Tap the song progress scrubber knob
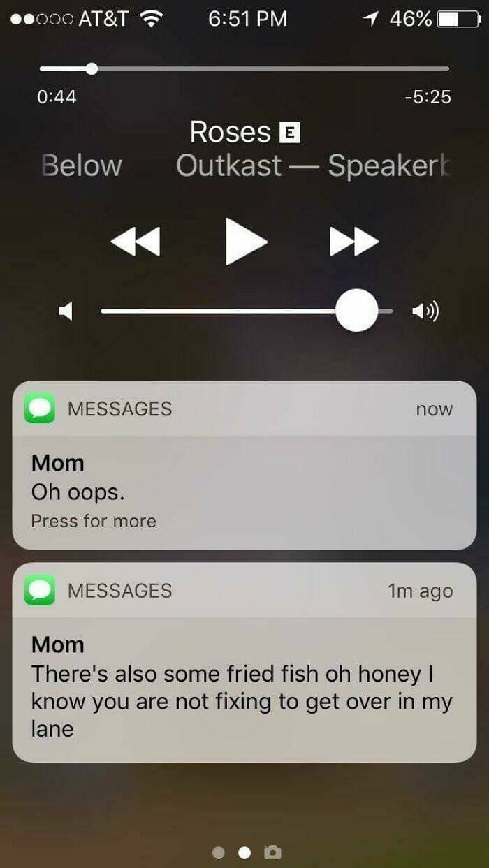Screen dimensions: 489x868 [x=92, y=68]
